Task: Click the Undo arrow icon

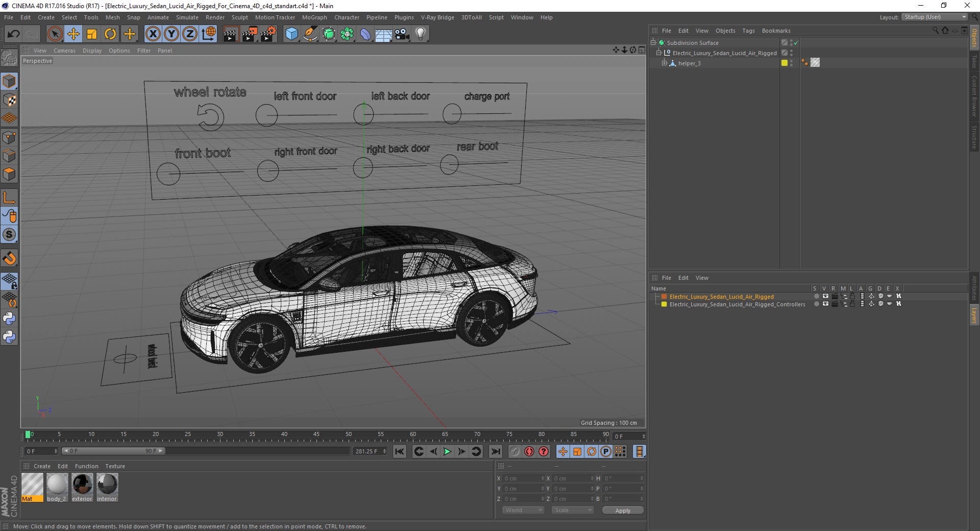Action: 14,34
